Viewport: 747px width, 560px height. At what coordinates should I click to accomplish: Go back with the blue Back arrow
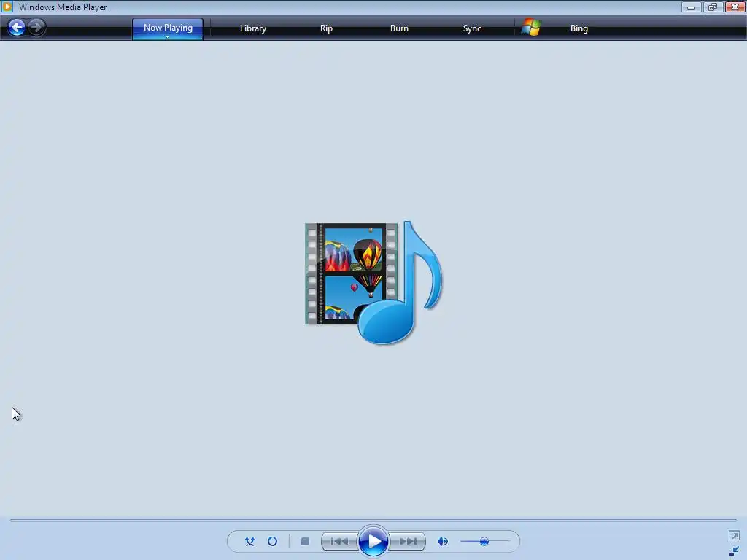pyautogui.click(x=17, y=27)
